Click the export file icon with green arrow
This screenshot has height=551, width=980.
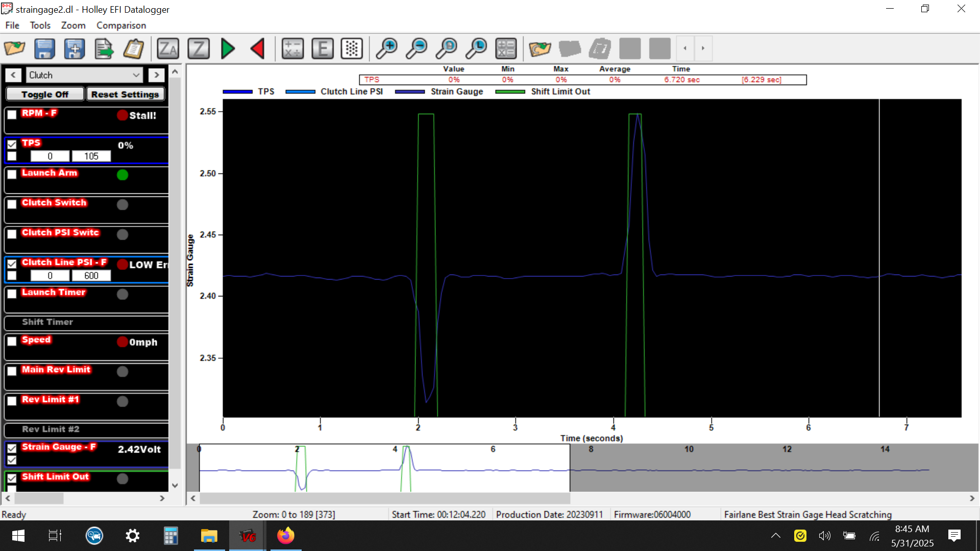pos(104,49)
